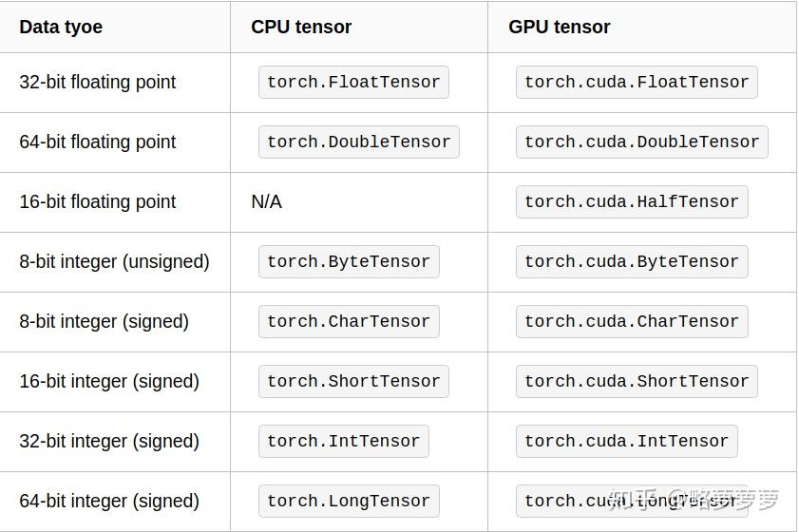Click the torch.DoubleTensor code label
This screenshot has height=532, width=799.
[358, 142]
